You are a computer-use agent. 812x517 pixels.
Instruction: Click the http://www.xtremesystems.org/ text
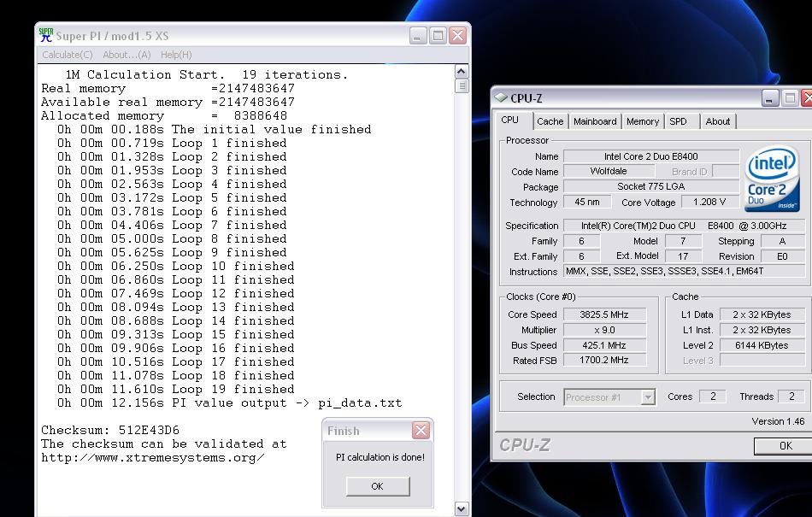(x=153, y=457)
